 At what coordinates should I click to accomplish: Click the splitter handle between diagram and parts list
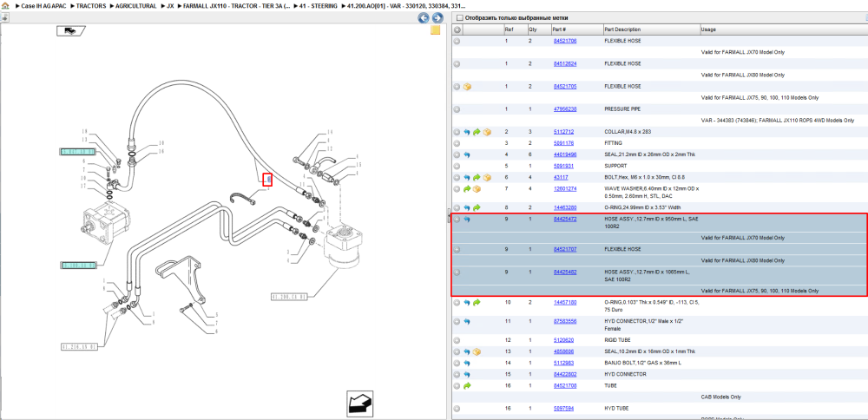click(449, 216)
